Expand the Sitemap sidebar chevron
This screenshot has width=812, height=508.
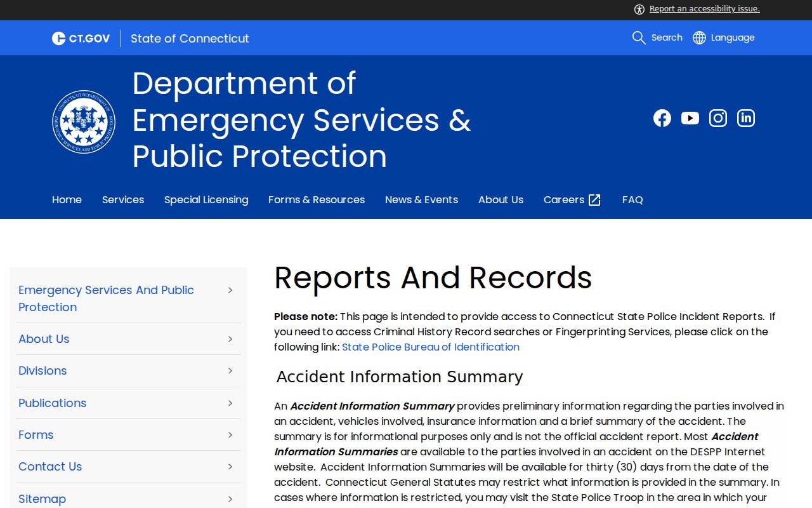(x=230, y=499)
